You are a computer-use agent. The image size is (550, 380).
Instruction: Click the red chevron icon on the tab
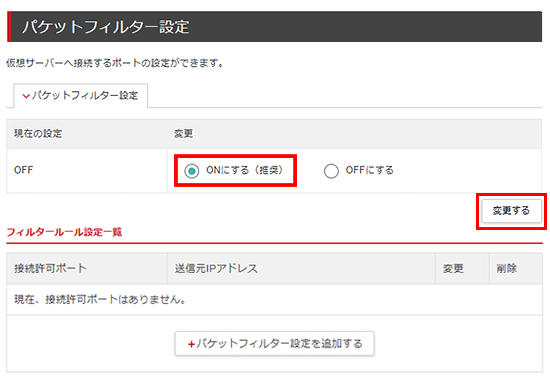[26, 96]
